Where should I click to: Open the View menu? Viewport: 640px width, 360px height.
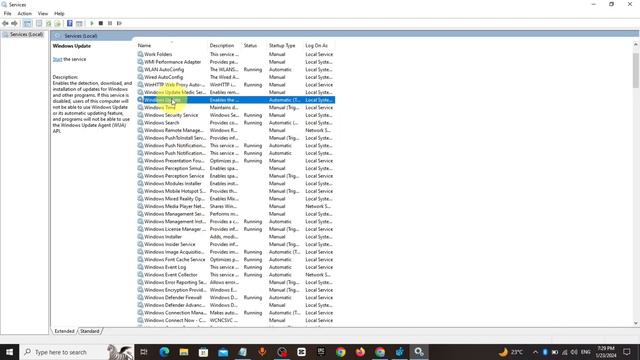[x=43, y=13]
